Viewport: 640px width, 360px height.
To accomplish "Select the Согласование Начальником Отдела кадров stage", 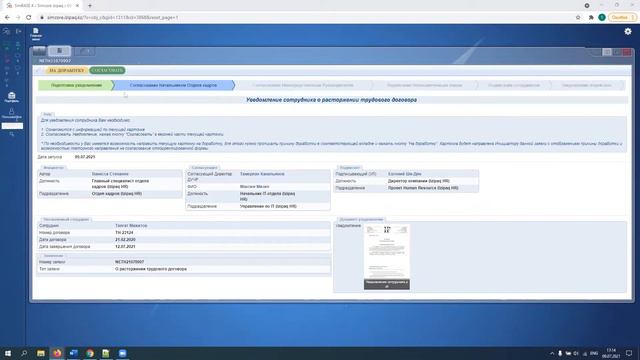I will pos(173,85).
